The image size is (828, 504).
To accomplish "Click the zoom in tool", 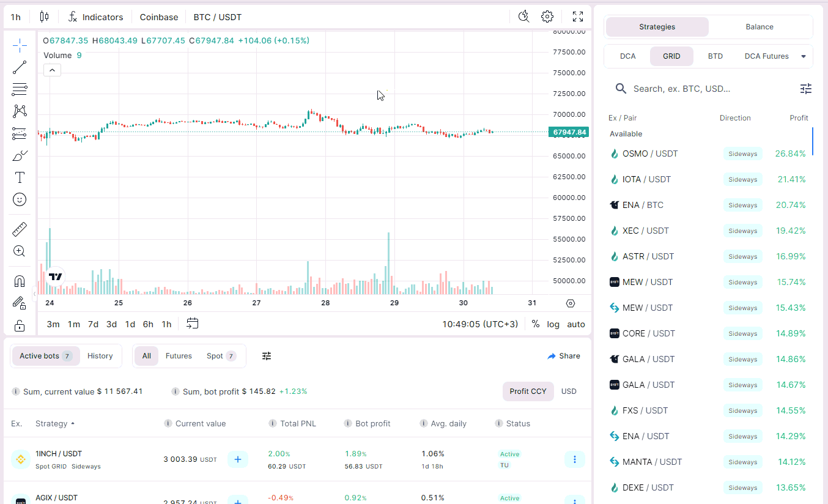I will point(20,251).
